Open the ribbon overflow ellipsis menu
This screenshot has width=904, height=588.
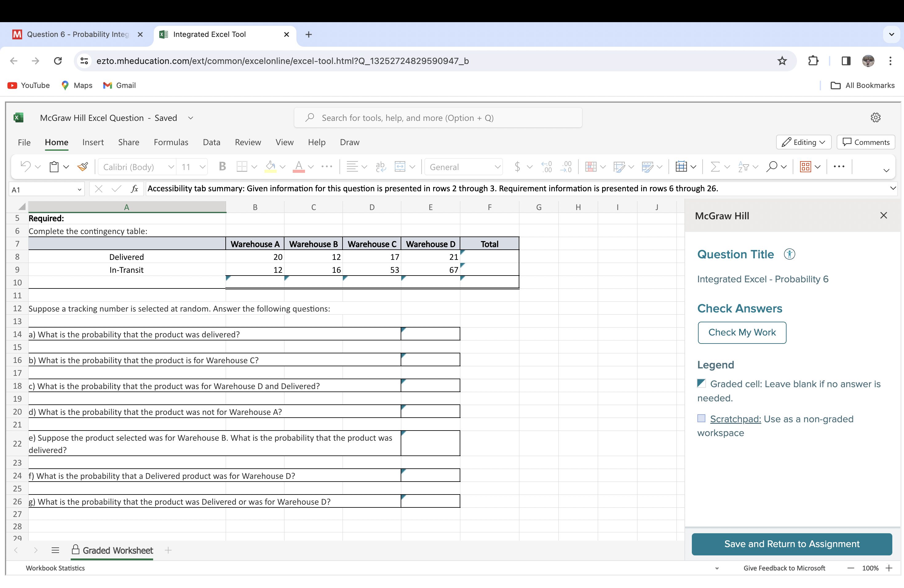pos(839,166)
